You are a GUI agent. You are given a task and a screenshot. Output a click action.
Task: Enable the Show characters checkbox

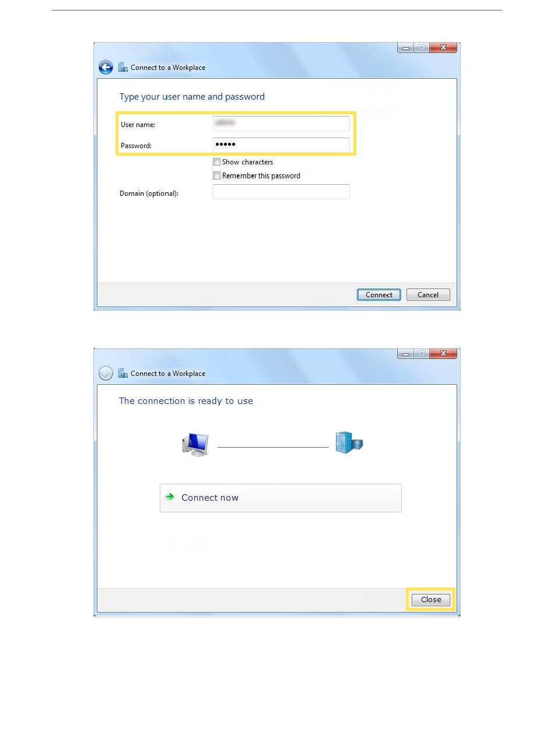[216, 162]
